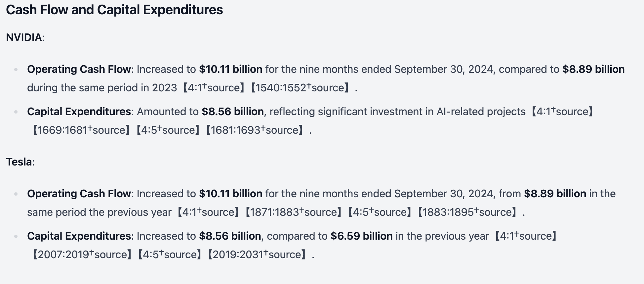The image size is (644, 284).
Task: Follow the 1871:1883 source citation
Action: coord(293,212)
